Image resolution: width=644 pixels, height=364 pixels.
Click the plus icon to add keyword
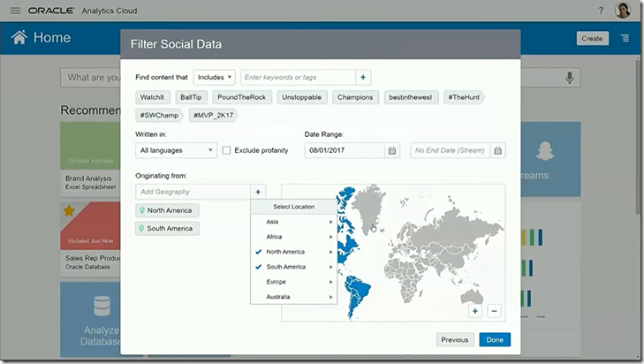363,78
